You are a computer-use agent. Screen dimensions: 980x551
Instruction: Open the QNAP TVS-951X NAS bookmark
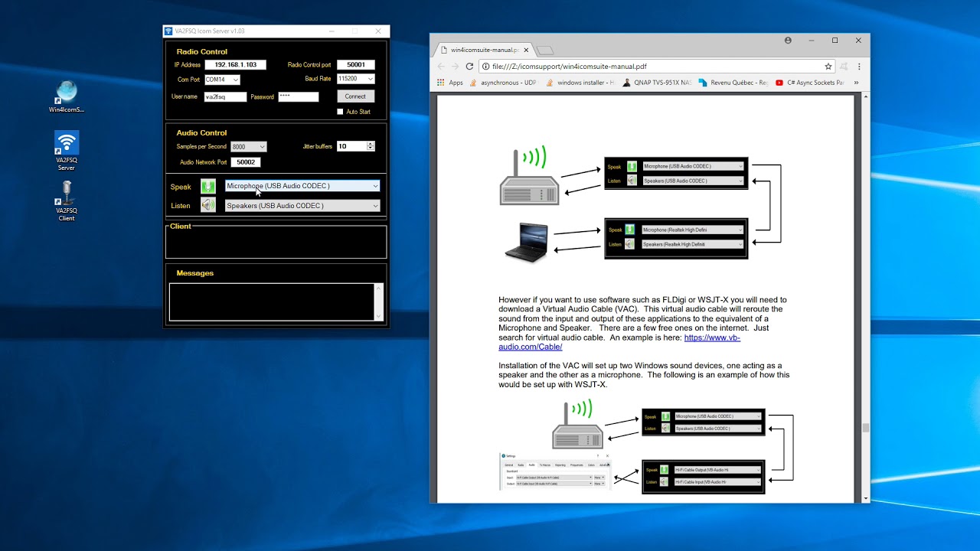coord(657,83)
